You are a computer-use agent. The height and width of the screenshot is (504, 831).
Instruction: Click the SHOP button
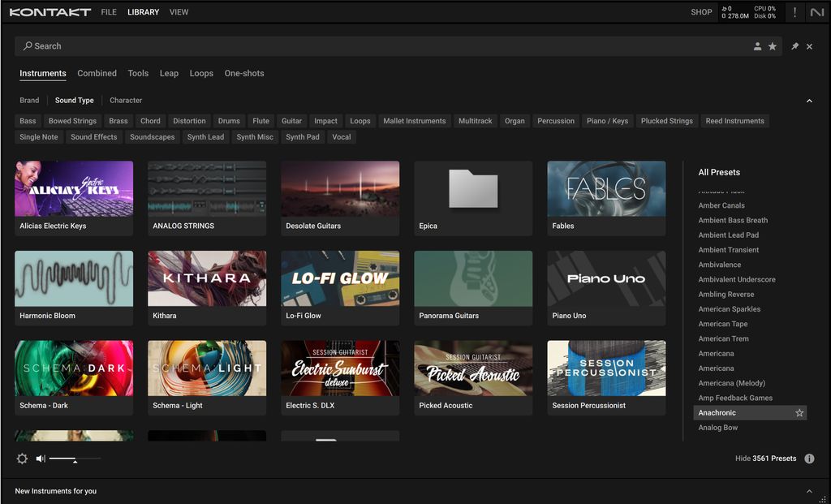701,11
